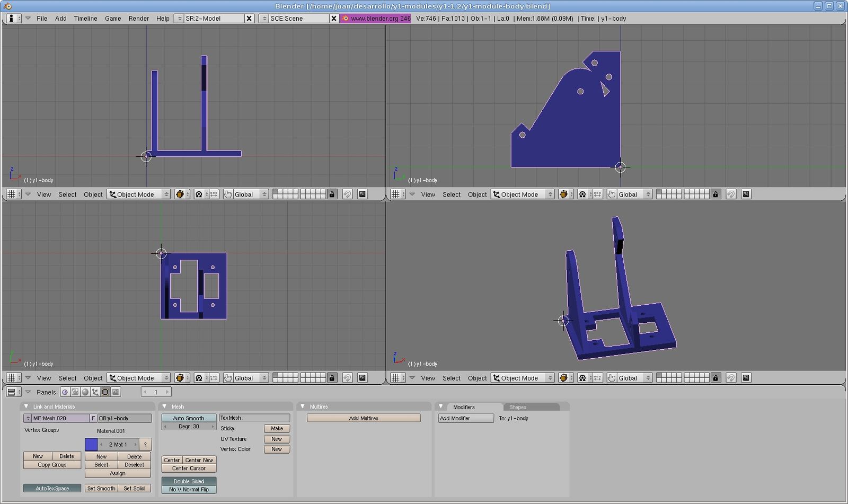Image resolution: width=848 pixels, height=504 pixels.
Task: Open the Render menu
Action: tap(138, 19)
